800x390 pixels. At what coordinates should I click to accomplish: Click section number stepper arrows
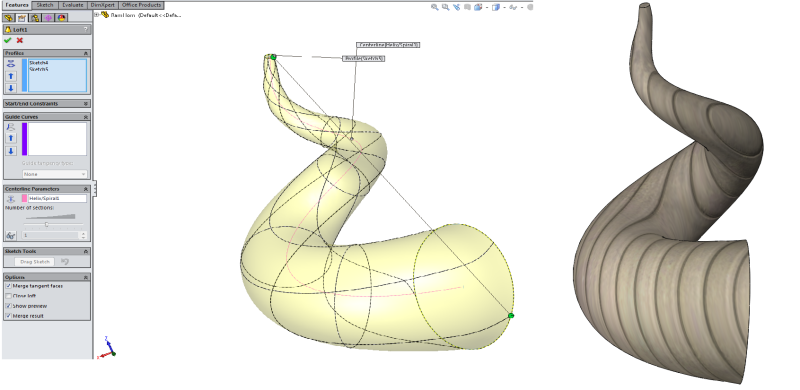84,235
